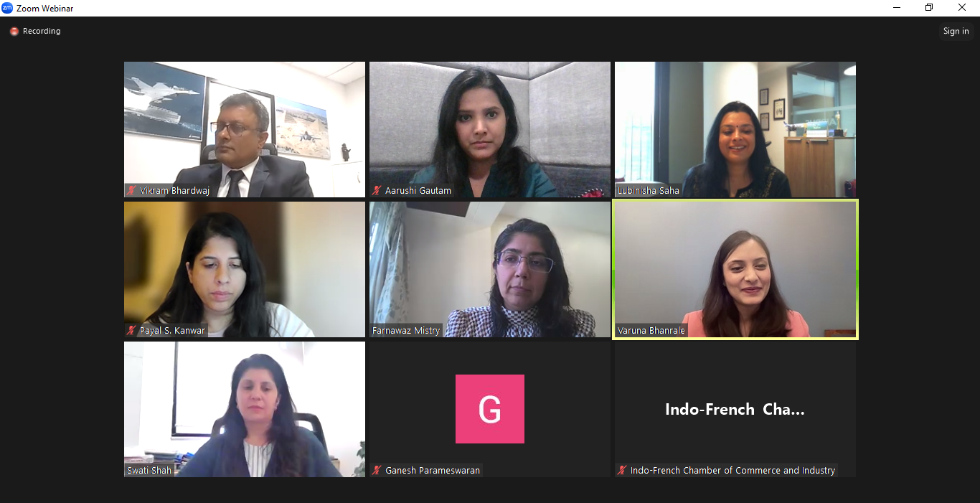Viewport: 980px width, 503px height.
Task: Click Indo-French Chamber's muted microphone icon
Action: point(622,471)
